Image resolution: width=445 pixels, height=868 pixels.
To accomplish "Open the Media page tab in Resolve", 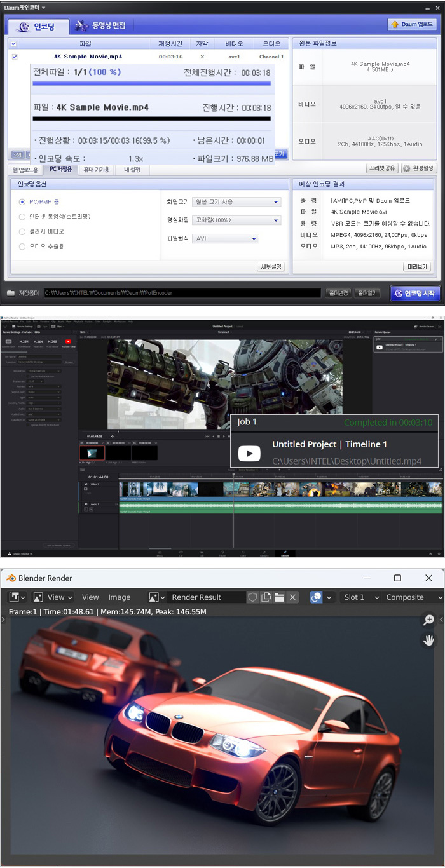I will tap(160, 553).
